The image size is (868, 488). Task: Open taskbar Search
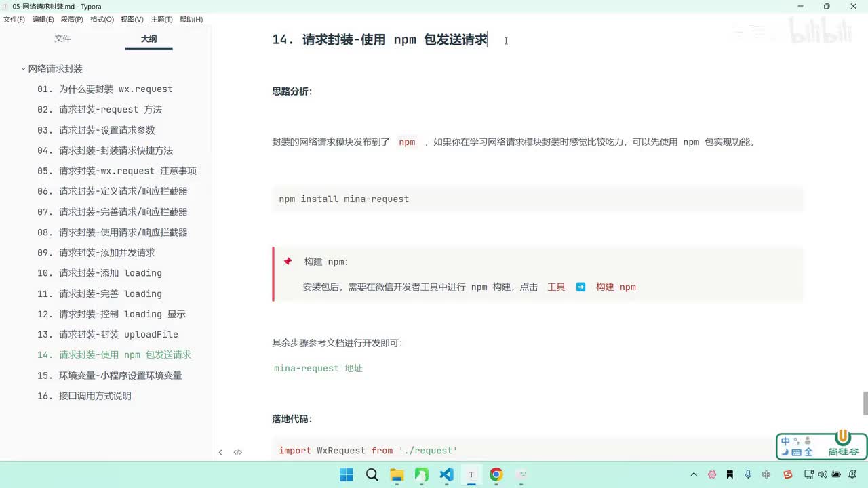372,474
